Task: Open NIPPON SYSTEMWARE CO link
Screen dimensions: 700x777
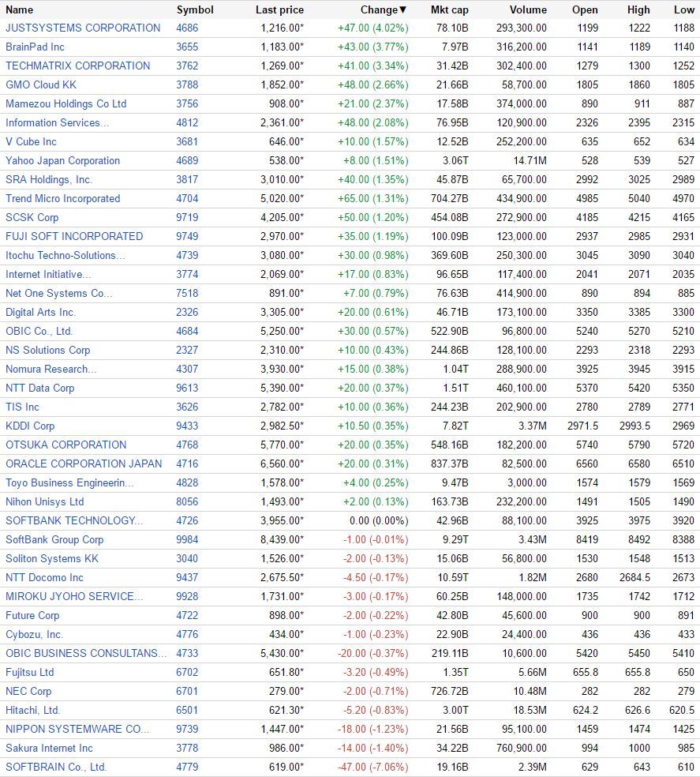Action: [x=77, y=729]
